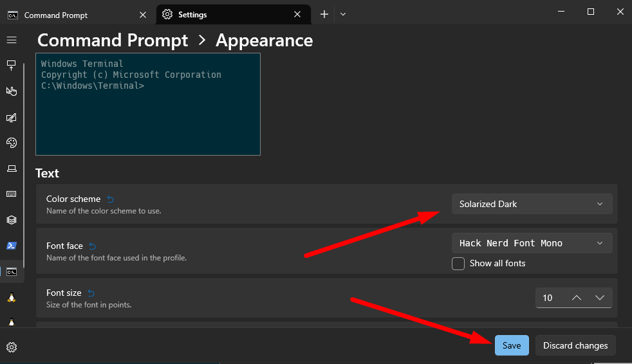
Task: Open the Defaults layers page in the sidebar
Action: [12, 220]
